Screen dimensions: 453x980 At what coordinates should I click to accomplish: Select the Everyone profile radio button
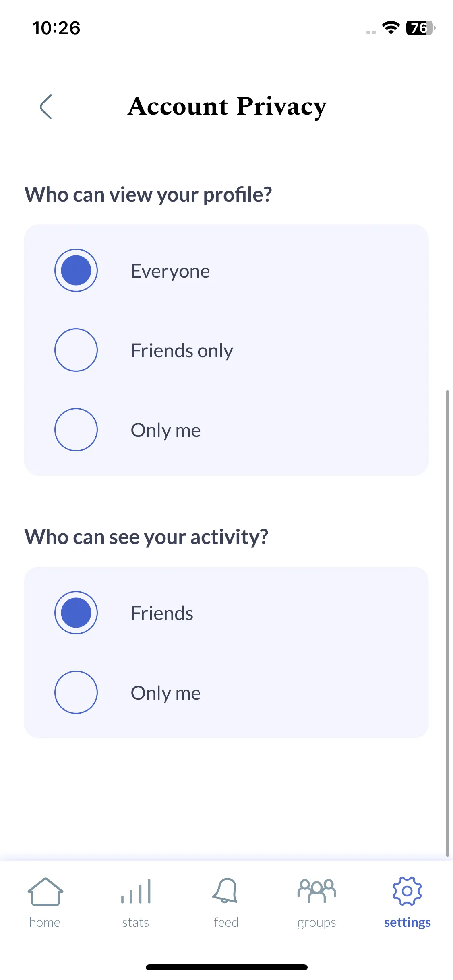(x=76, y=270)
